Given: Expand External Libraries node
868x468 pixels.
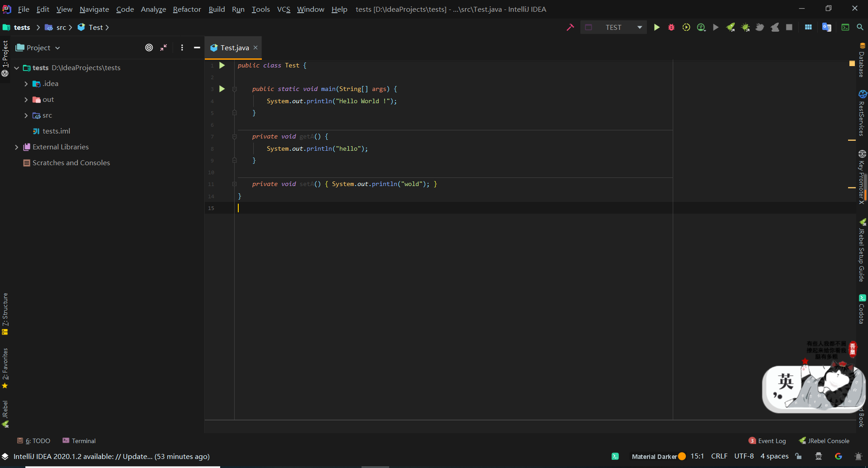Looking at the screenshot, I should [x=16, y=147].
